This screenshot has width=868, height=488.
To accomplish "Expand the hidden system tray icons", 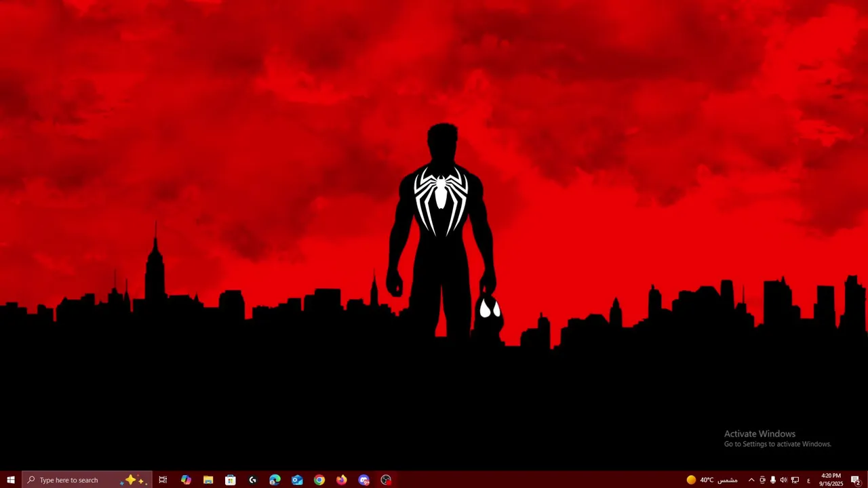I will point(751,480).
